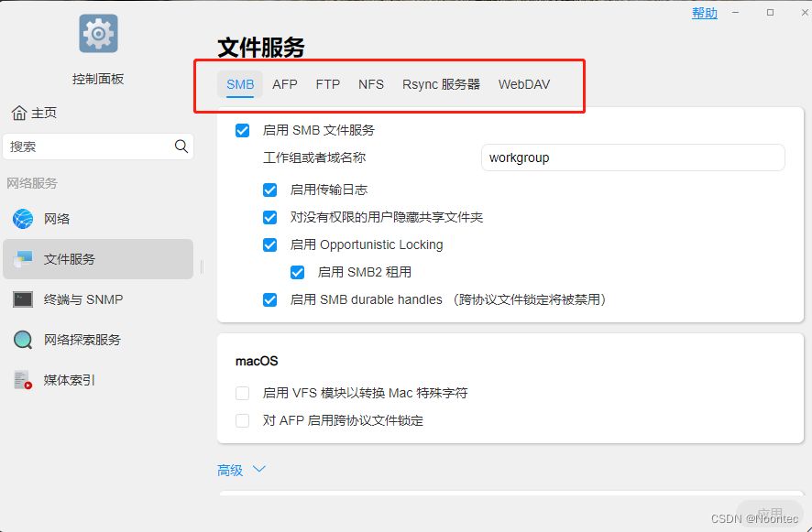Open the WebDAV tab
Viewport: 812px width, 532px height.
(523, 83)
